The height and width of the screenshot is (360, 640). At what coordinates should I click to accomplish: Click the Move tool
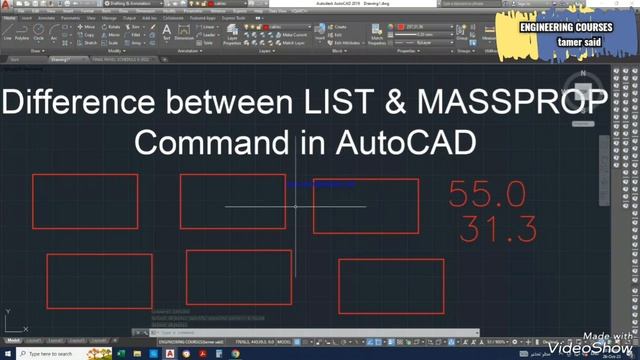tap(86, 27)
